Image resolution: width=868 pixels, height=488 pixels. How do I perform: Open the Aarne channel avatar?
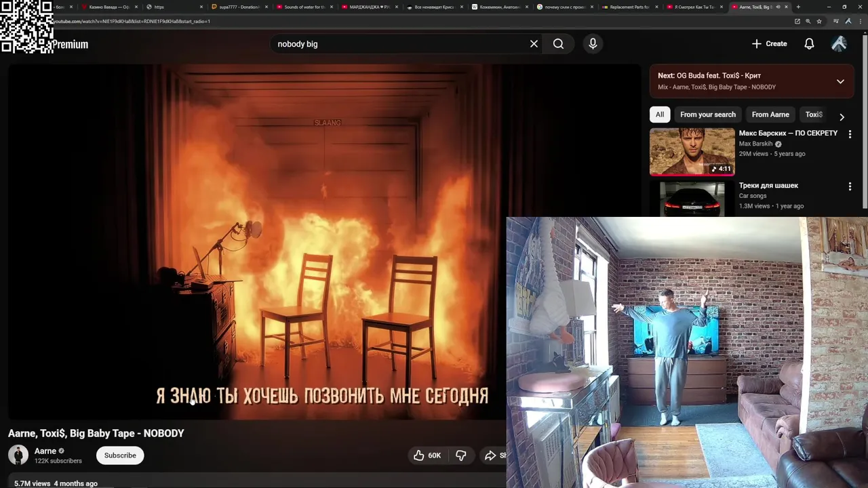[18, 455]
